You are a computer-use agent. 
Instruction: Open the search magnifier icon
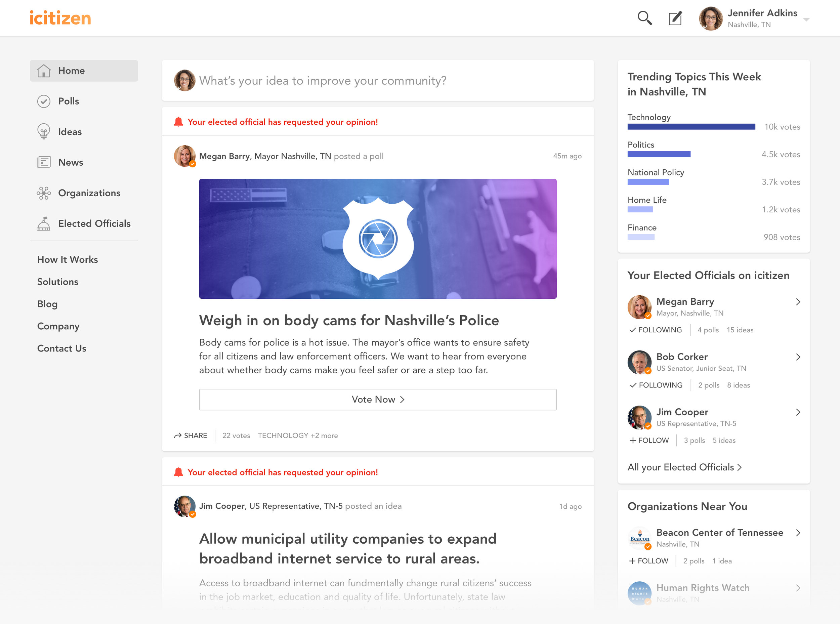tap(644, 18)
